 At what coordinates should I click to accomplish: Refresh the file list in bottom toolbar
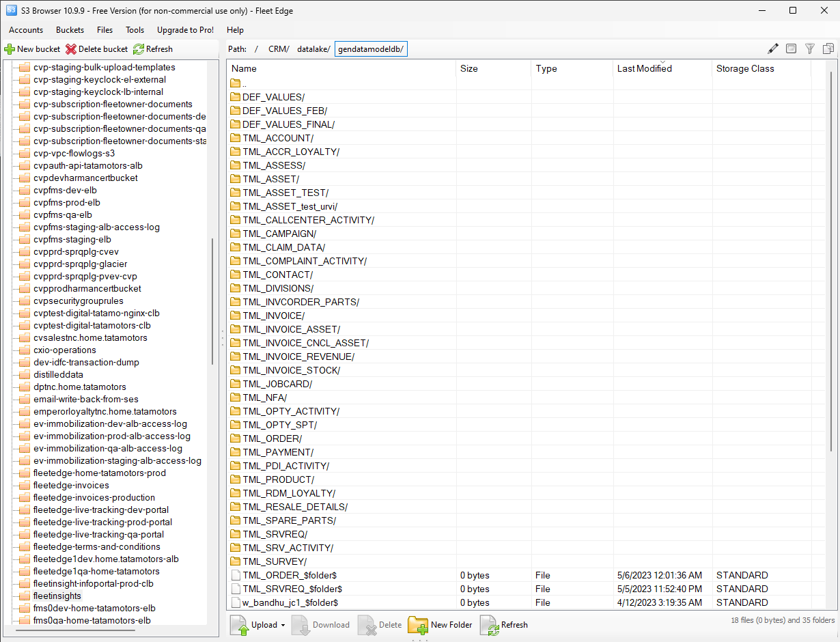point(504,625)
